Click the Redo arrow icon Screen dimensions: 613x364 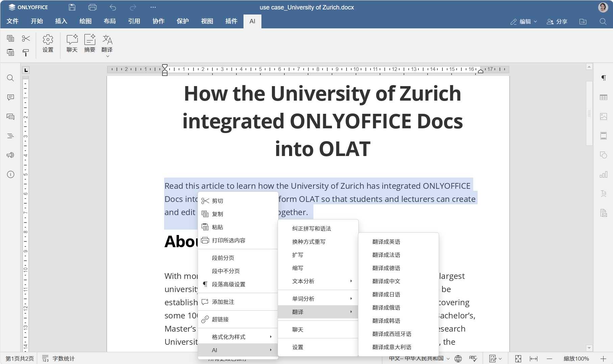click(133, 7)
